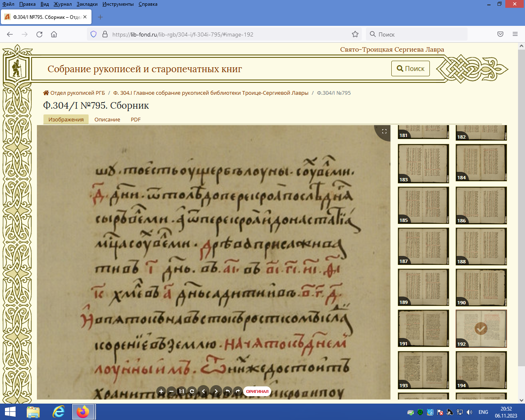Click the pilgrim logo emblem

(x=16, y=68)
